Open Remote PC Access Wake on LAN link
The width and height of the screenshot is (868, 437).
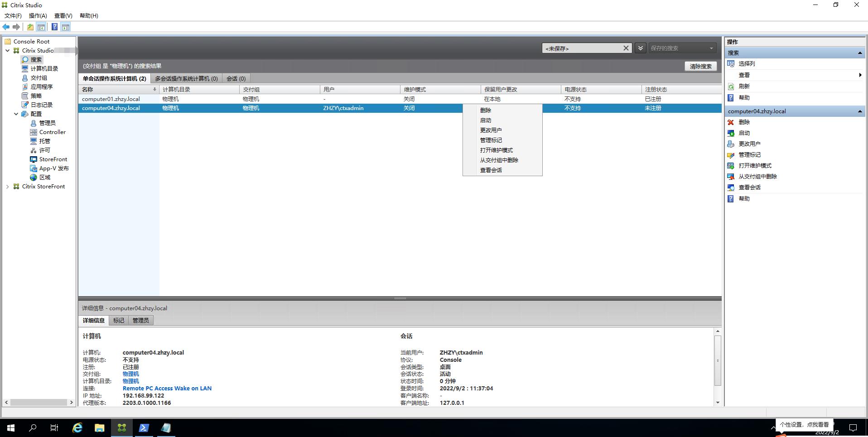tap(167, 388)
